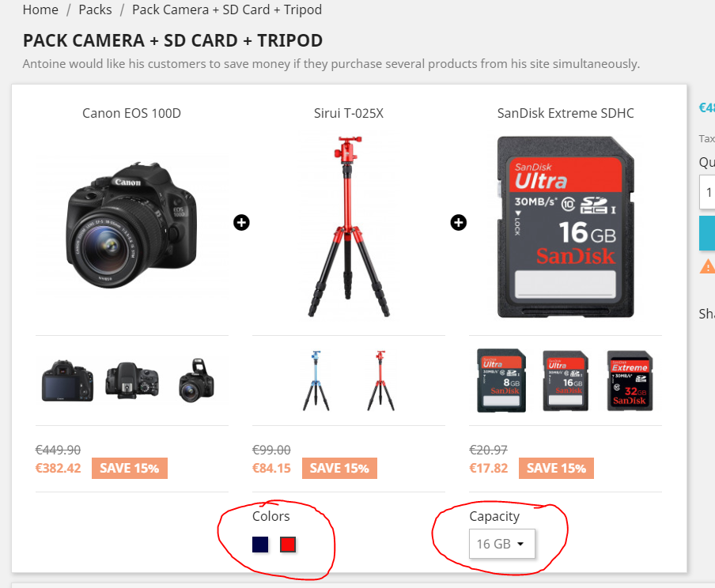Select the camera rear view thumbnail

(x=67, y=381)
